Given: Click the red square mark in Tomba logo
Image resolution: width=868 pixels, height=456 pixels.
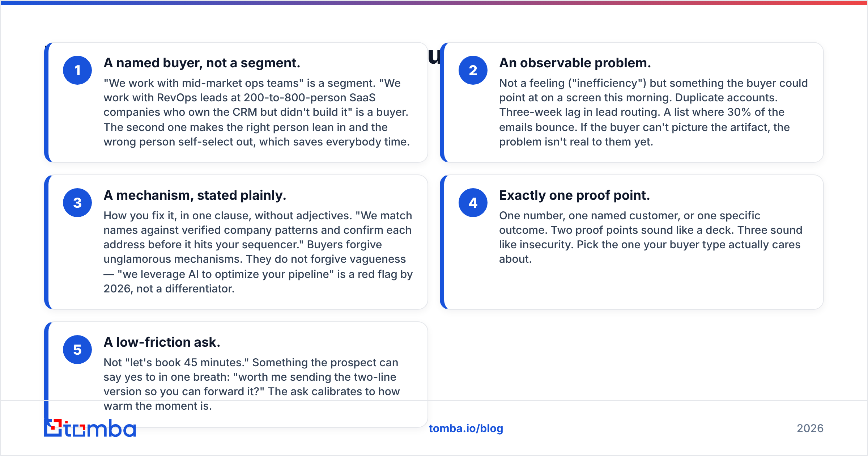Looking at the screenshot, I should [x=55, y=425].
